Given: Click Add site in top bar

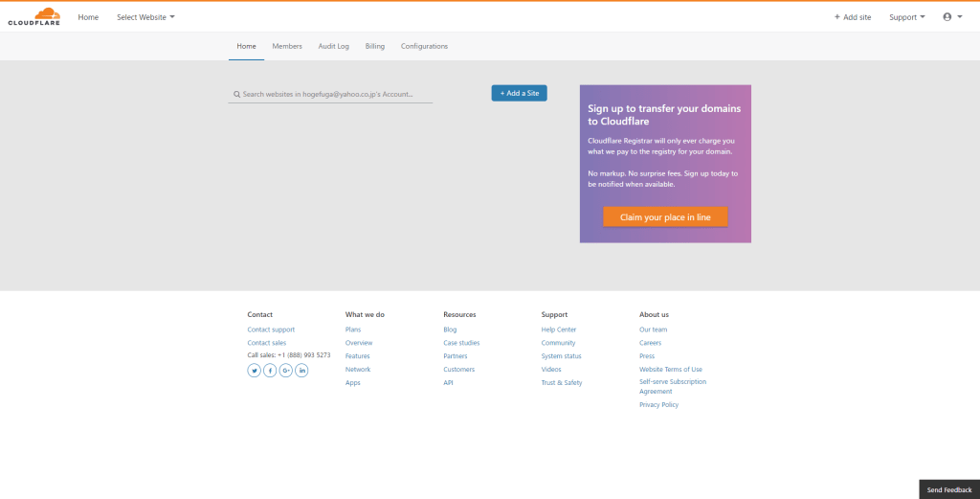Looking at the screenshot, I should pyautogui.click(x=853, y=17).
